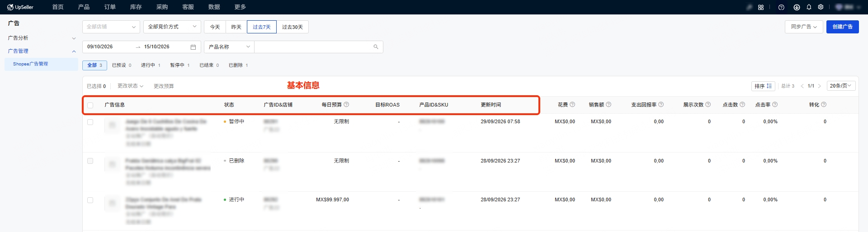Viewport: 868px width, 232px height.
Task: Select the checkbox for the 暂停中 ad row
Action: coord(90,122)
